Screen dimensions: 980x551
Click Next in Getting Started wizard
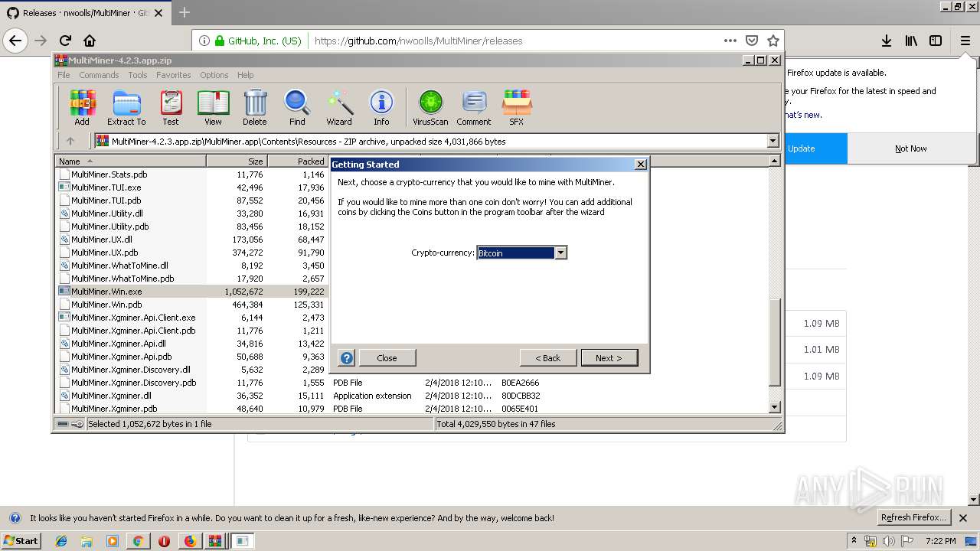click(x=609, y=357)
